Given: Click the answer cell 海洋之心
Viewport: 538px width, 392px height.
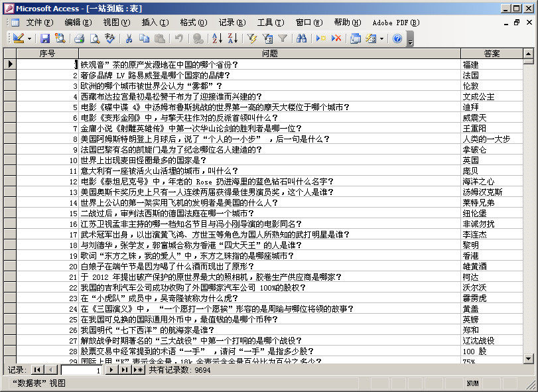Looking at the screenshot, I should [x=492, y=182].
